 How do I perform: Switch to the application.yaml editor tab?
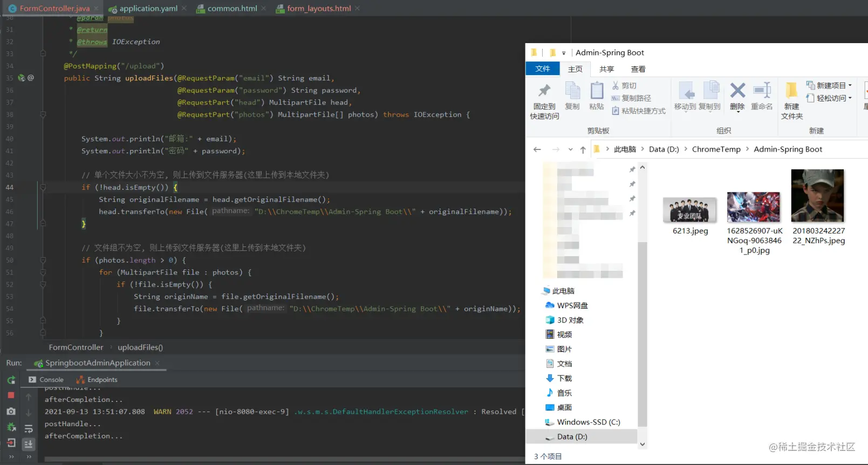[x=143, y=8]
